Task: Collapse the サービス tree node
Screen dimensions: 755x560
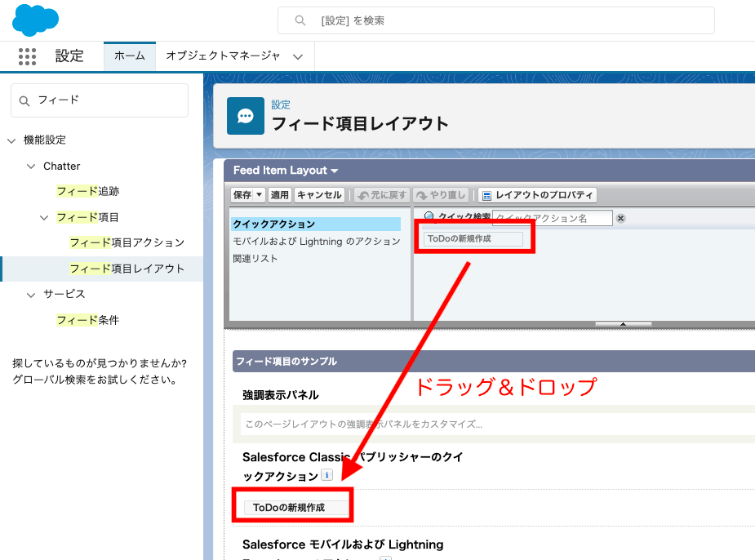Action: tap(31, 295)
